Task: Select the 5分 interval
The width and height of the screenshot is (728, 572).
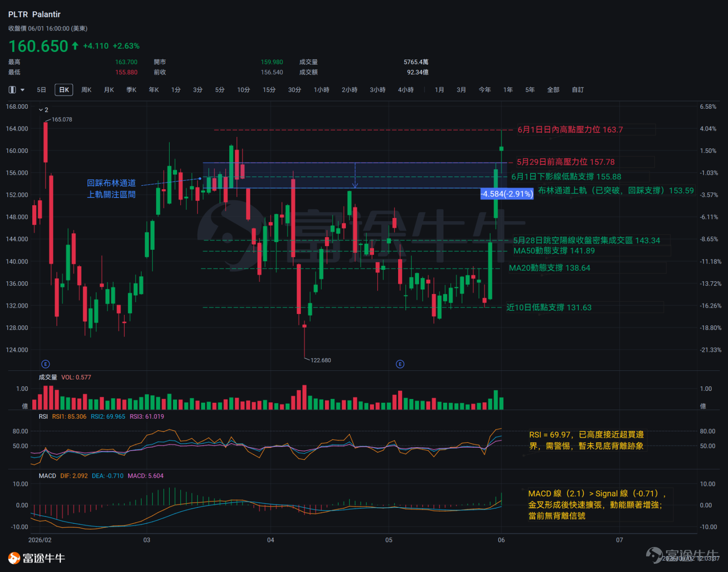Action: [220, 90]
